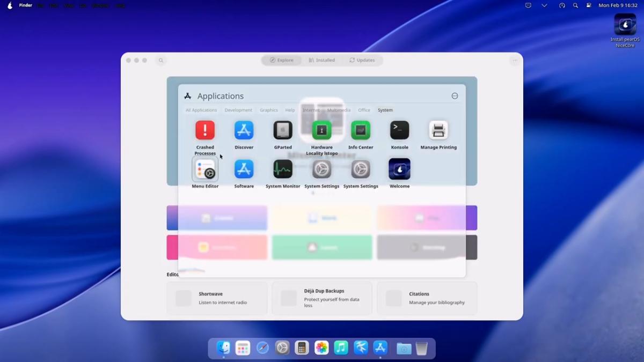This screenshot has width=644, height=362.
Task: Open Info Center
Action: point(361,130)
